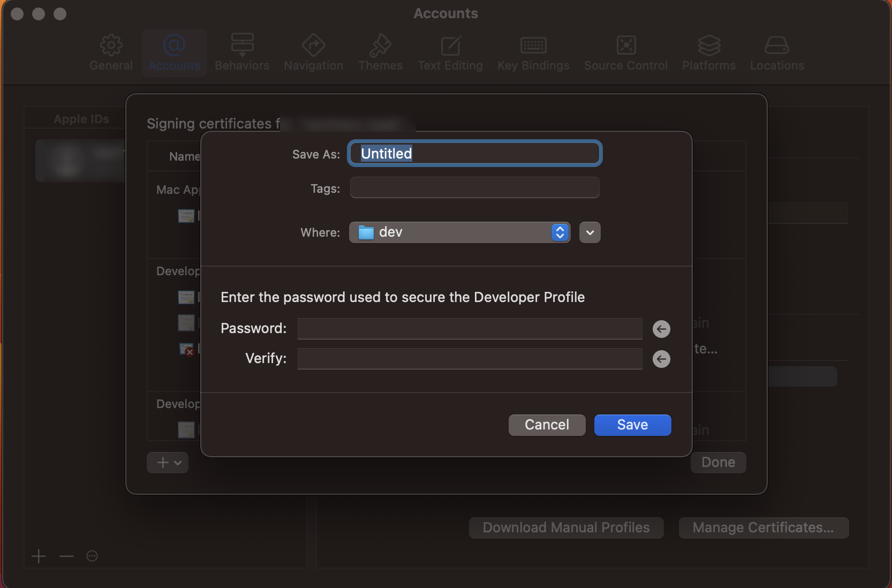Click Download Manual Profiles button
This screenshot has height=588, width=892.
click(x=566, y=528)
